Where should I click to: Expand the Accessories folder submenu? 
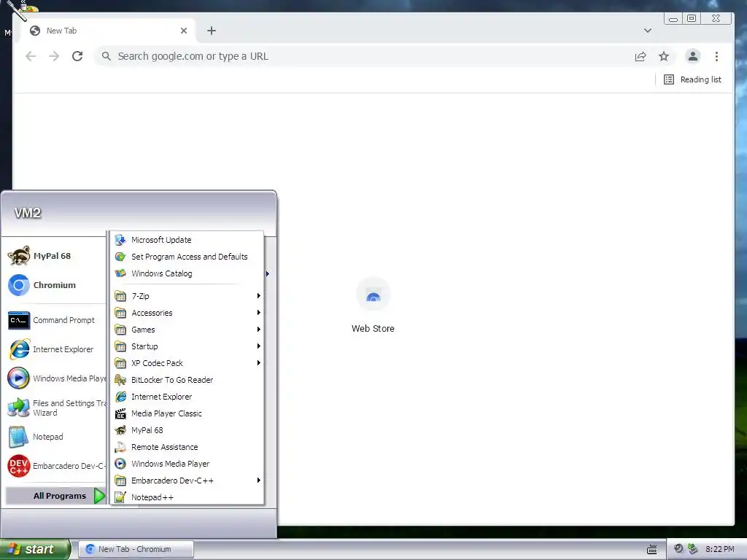[187, 313]
